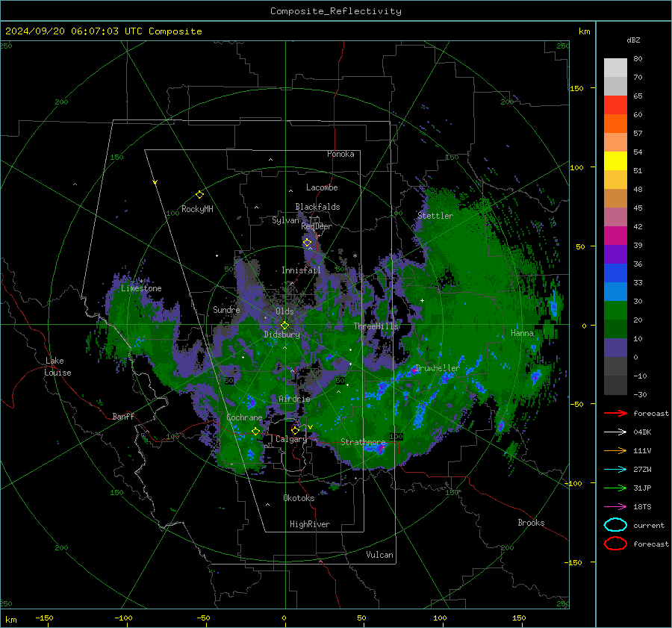672x628 pixels.
Task: Select the 80 dBZ light gray swatch
Action: (x=615, y=68)
